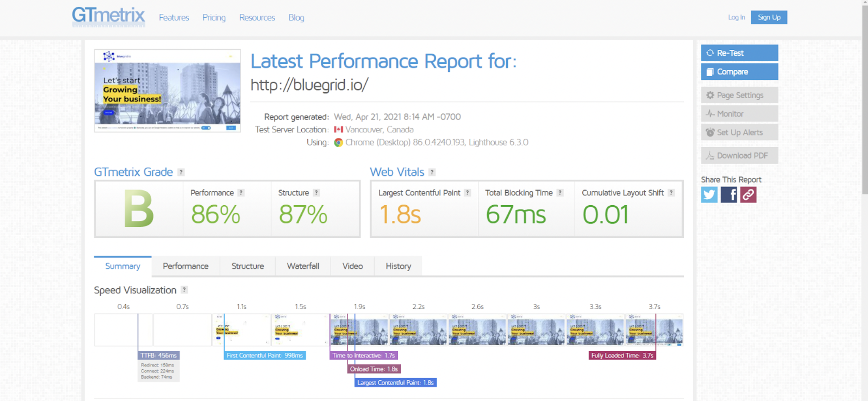Screen dimensions: 868x401
Task: Open Speed Visualization help icon
Action: click(x=184, y=290)
